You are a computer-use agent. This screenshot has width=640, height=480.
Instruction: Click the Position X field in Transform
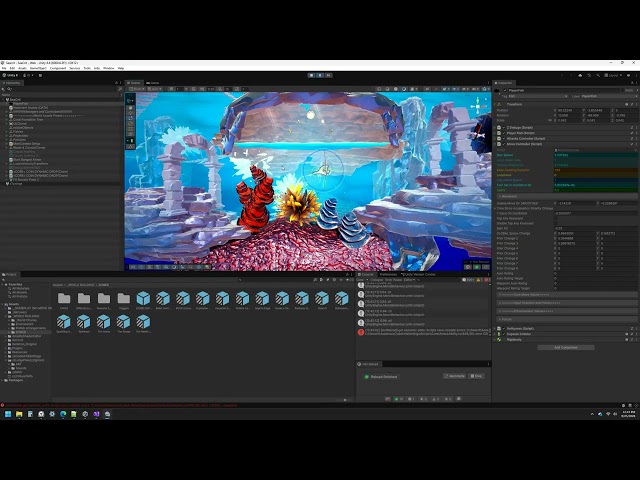coord(568,110)
